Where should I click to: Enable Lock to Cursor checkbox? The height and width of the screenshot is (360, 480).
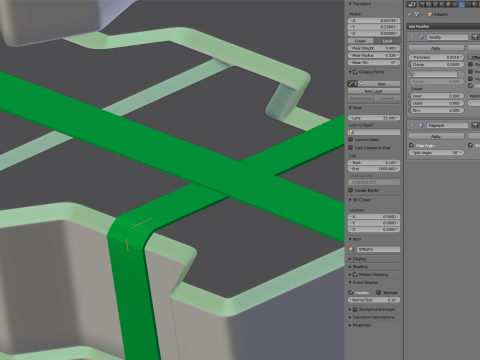(351, 140)
